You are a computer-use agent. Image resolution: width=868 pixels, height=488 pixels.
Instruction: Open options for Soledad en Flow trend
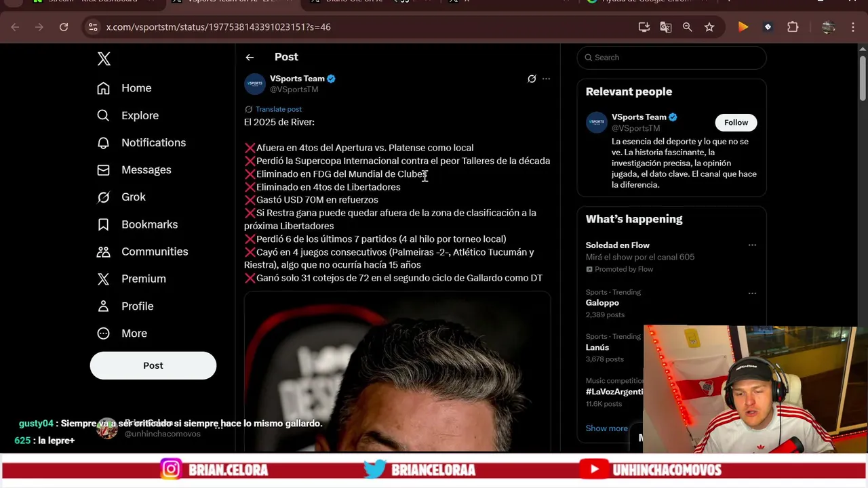pyautogui.click(x=752, y=245)
